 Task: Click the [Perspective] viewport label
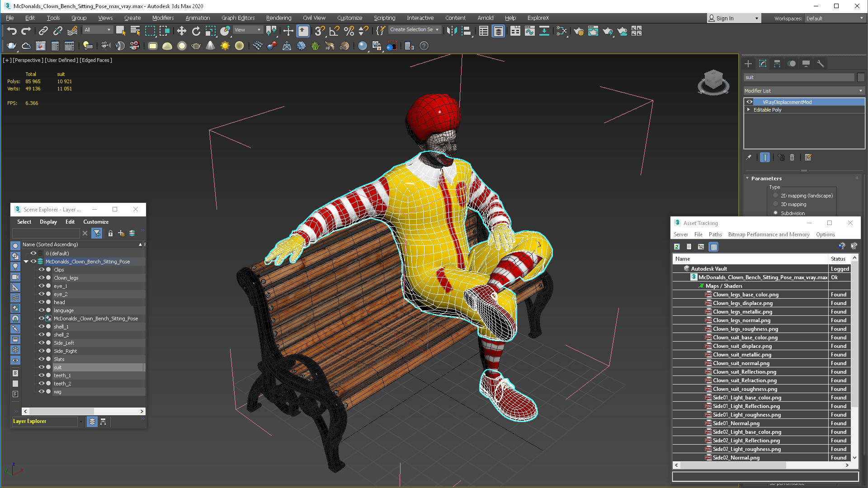click(x=28, y=60)
